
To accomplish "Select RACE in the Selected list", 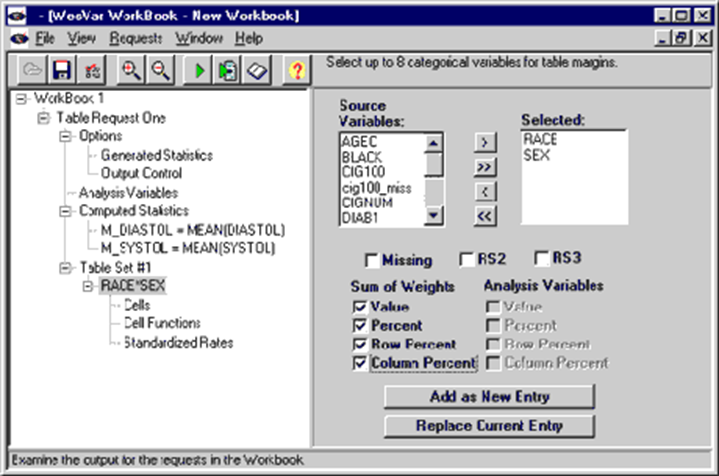I will click(541, 139).
